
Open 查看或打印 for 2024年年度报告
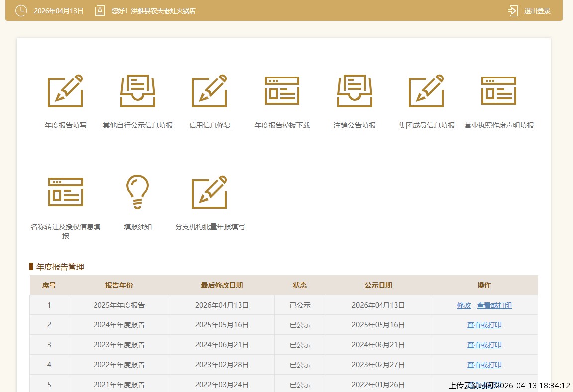click(484, 325)
